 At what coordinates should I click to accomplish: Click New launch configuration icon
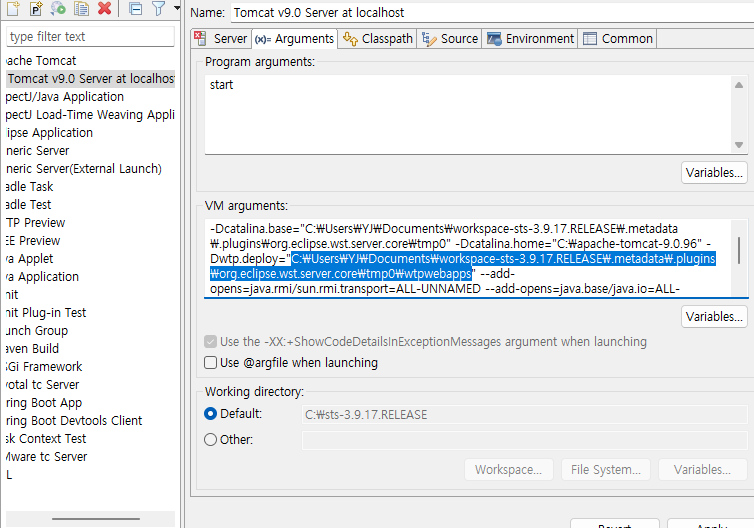(13, 8)
